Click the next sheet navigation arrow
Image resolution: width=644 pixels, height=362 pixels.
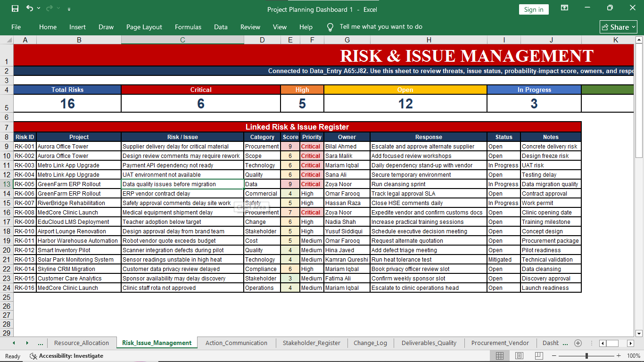tap(27, 343)
